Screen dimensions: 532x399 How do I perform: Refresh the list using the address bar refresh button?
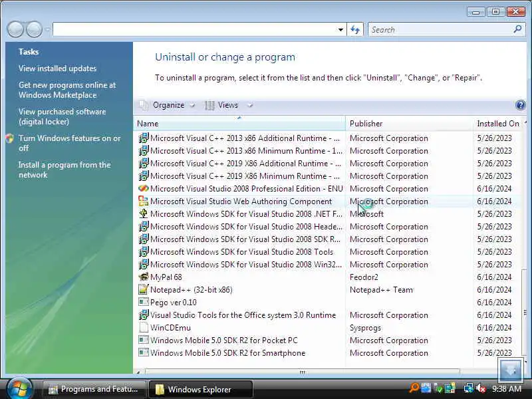355,29
